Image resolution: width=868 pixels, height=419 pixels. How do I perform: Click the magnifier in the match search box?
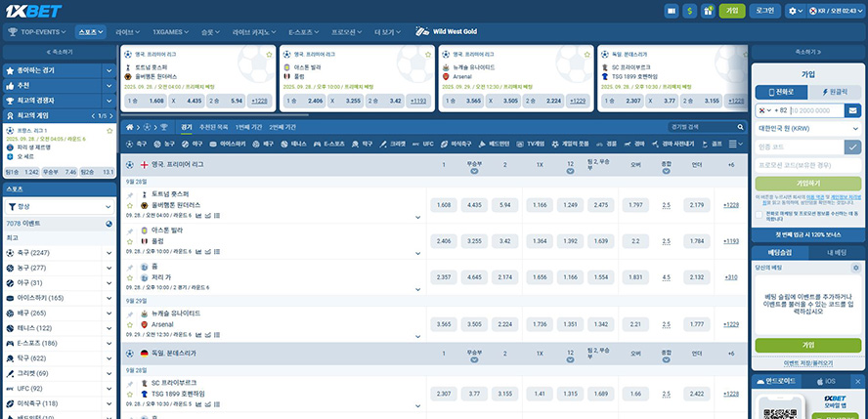[740, 127]
